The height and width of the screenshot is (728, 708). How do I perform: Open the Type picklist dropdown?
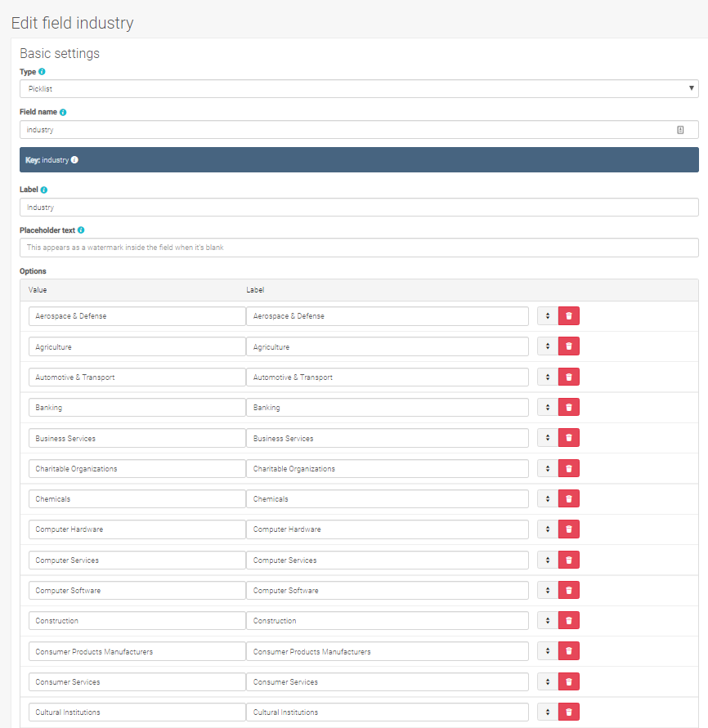point(359,89)
